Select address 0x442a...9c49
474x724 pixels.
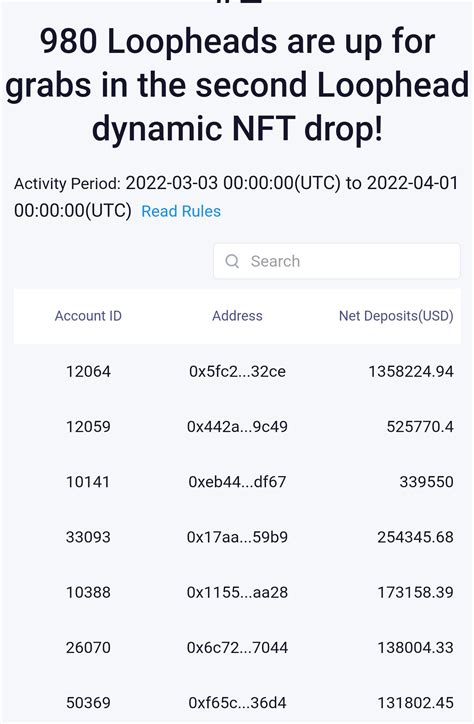click(x=237, y=426)
